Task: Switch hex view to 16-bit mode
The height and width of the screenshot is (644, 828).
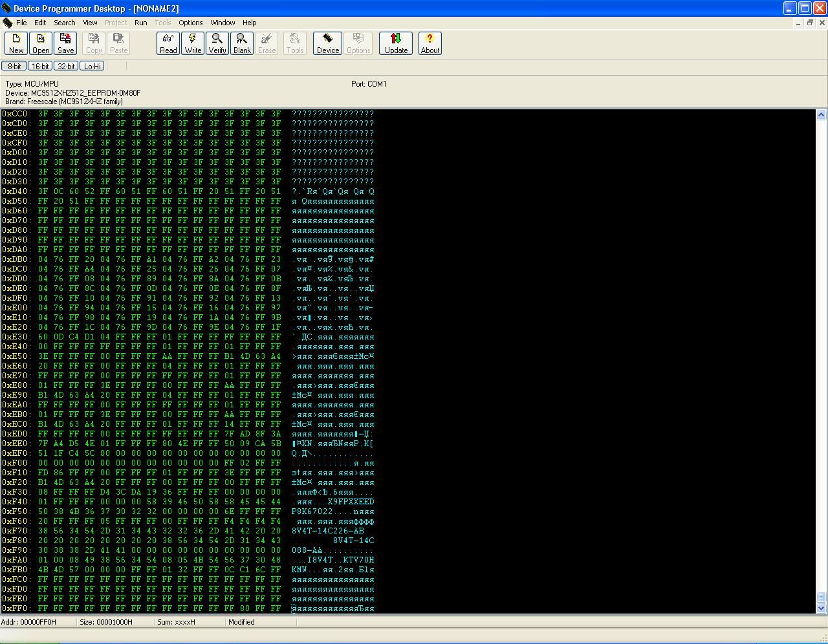Action: point(40,66)
